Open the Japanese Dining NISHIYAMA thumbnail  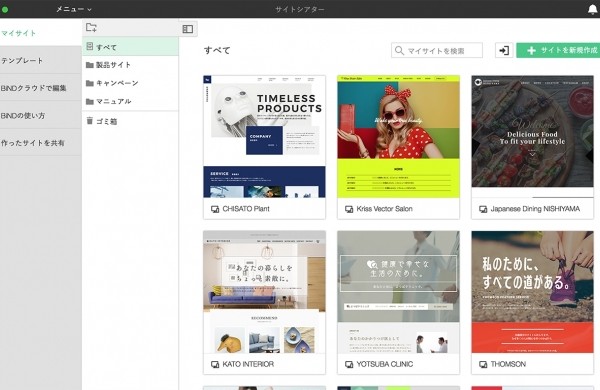click(532, 137)
